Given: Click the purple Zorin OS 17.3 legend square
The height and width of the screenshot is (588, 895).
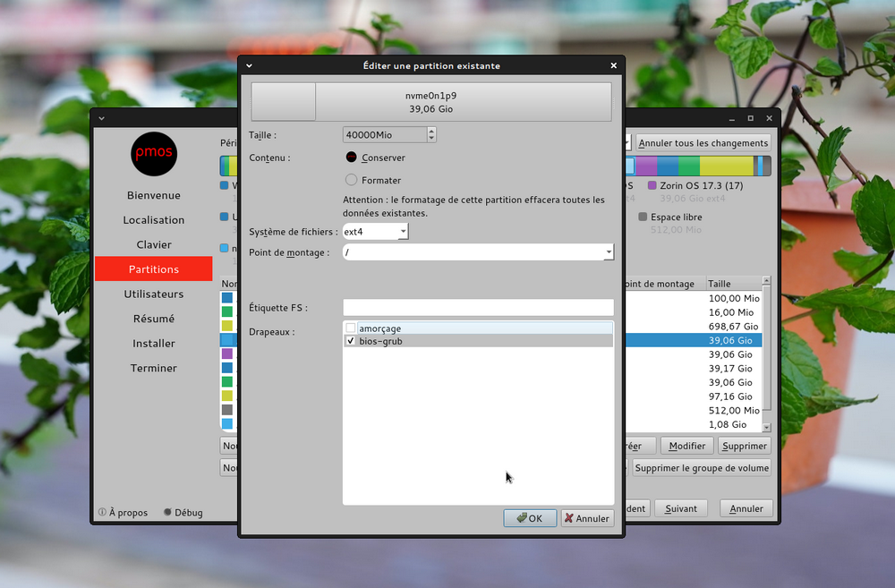Looking at the screenshot, I should pyautogui.click(x=652, y=185).
